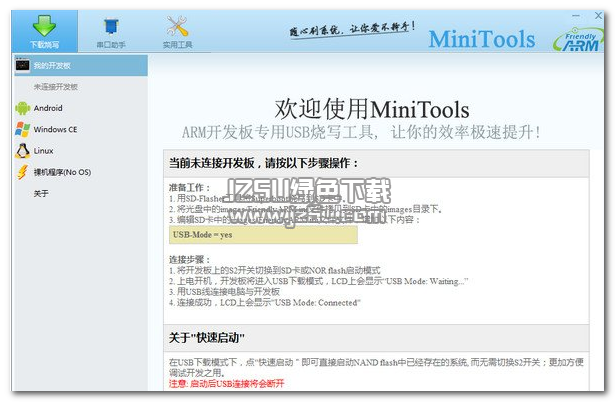
Task: Open the Windows CE section
Action: click(x=55, y=129)
